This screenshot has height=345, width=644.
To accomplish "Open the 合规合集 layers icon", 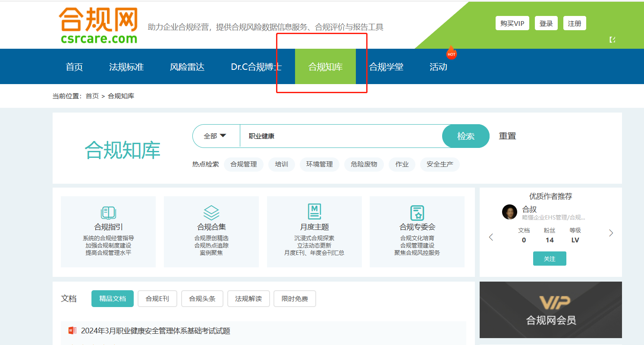I will pos(211,213).
